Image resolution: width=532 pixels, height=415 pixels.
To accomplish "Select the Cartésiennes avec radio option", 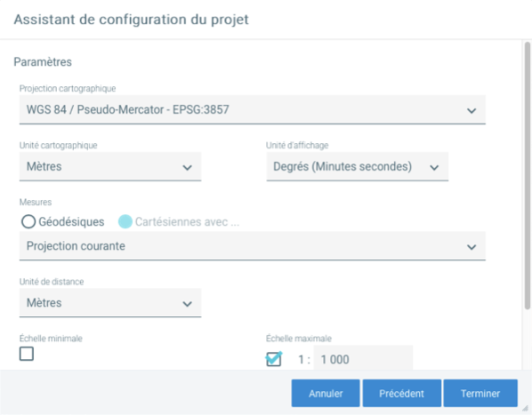I will [125, 222].
